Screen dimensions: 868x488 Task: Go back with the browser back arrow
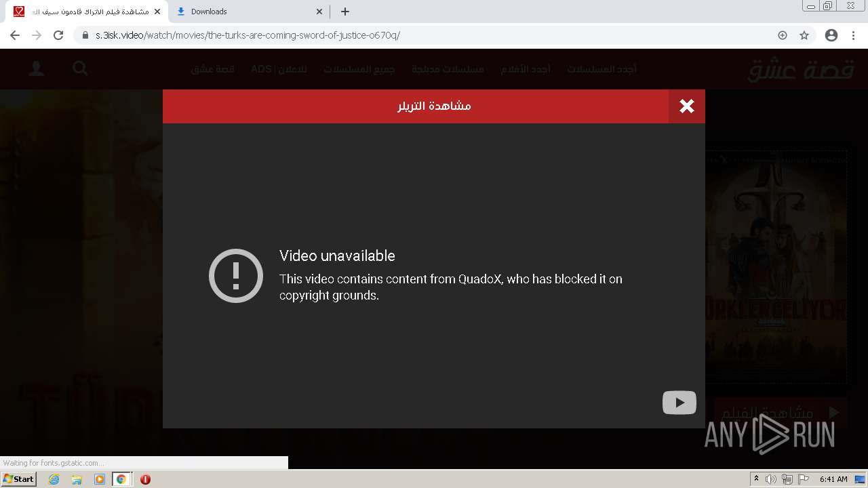(x=15, y=35)
